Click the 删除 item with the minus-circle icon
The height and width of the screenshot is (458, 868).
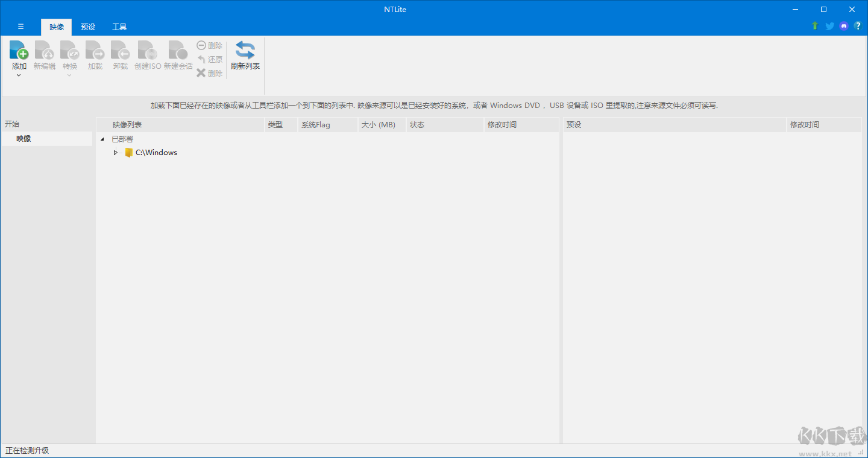point(210,45)
